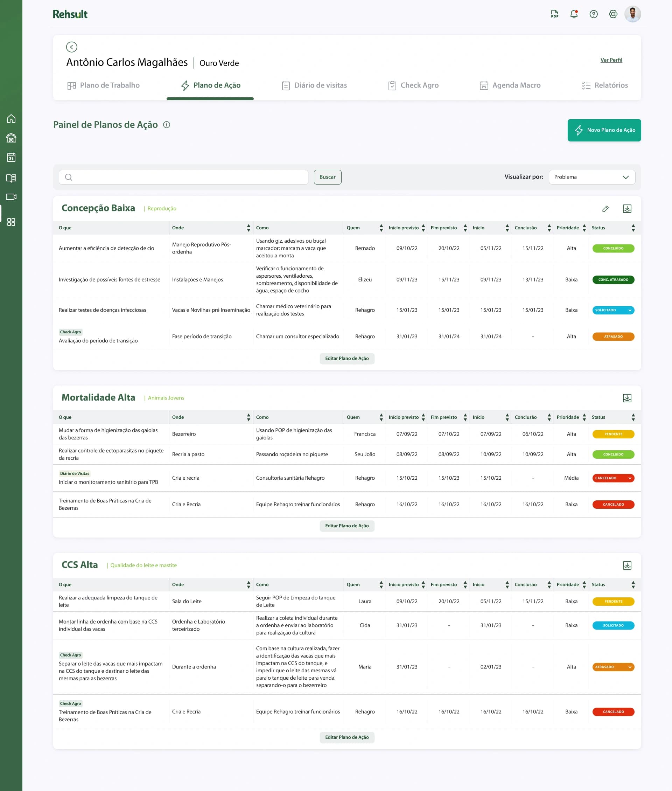Screen dimensions: 672x791
Task: Click the CONC. ATRASADO status badge
Action: click(x=613, y=280)
